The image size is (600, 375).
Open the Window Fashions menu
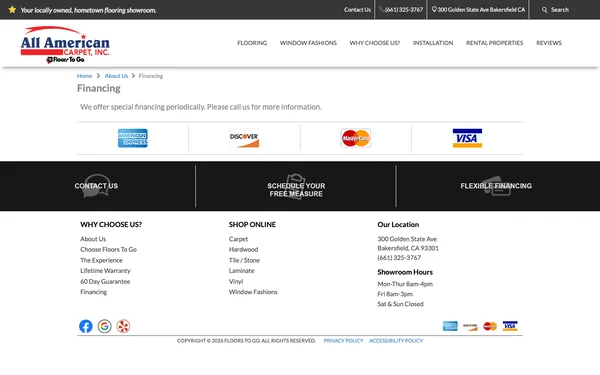point(308,43)
